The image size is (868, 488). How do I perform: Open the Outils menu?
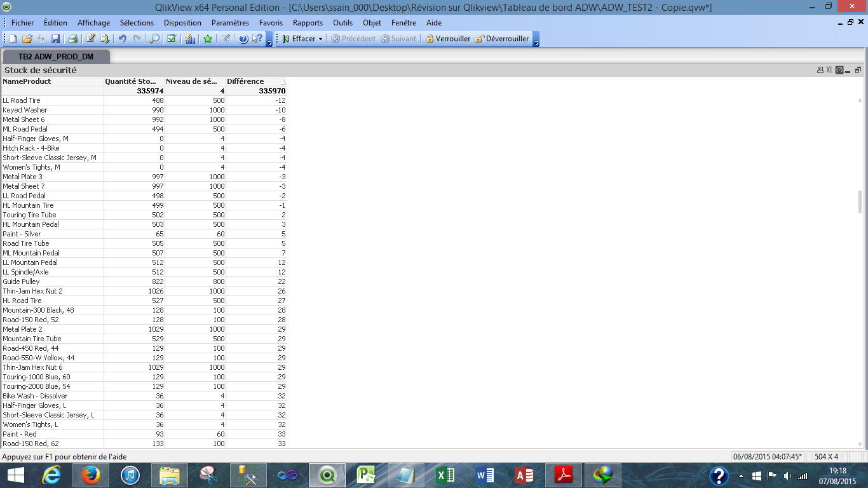pyautogui.click(x=343, y=23)
